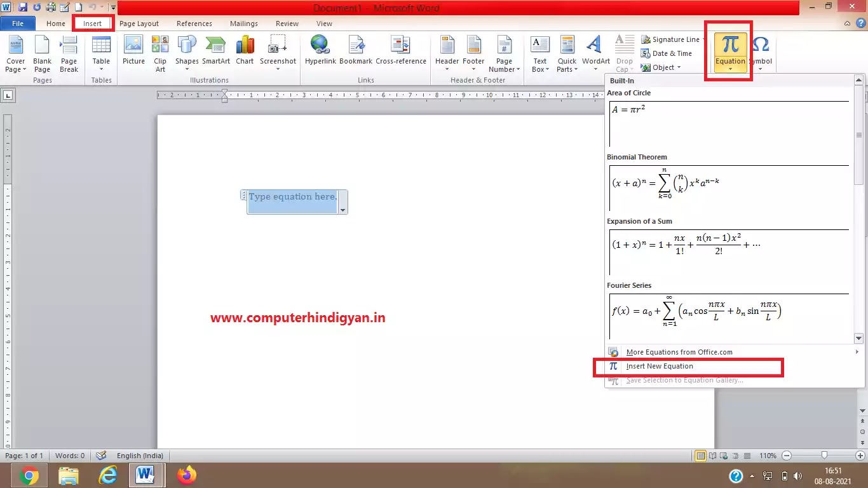868x488 pixels.
Task: Open the Footer menu
Action: [x=473, y=54]
